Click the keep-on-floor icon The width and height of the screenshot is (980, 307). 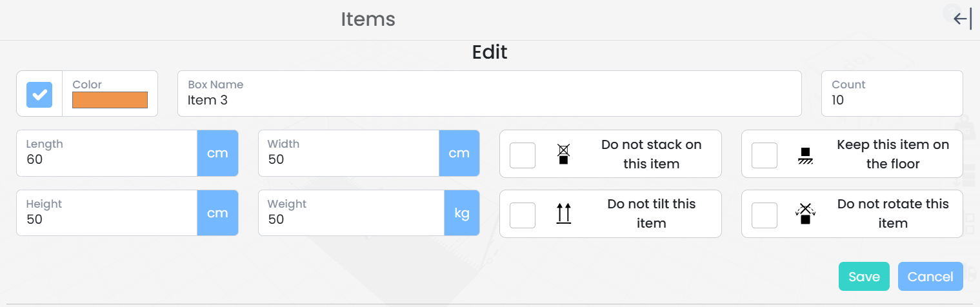[805, 155]
